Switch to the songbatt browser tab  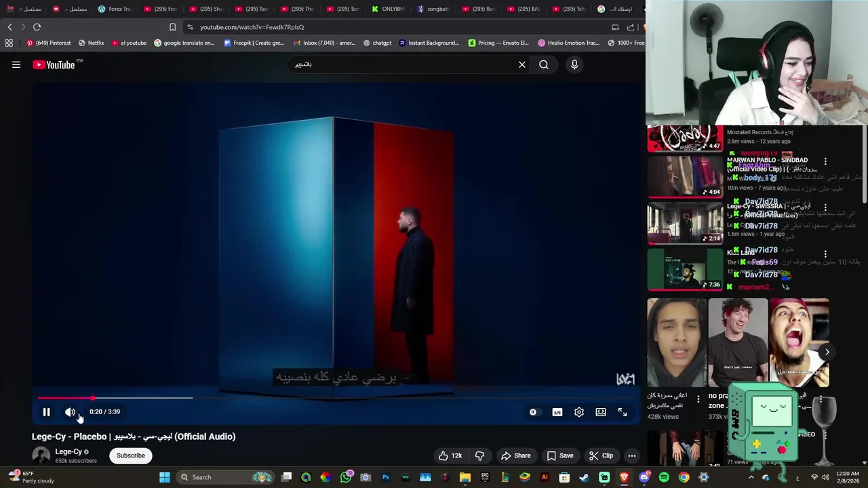coord(434,9)
